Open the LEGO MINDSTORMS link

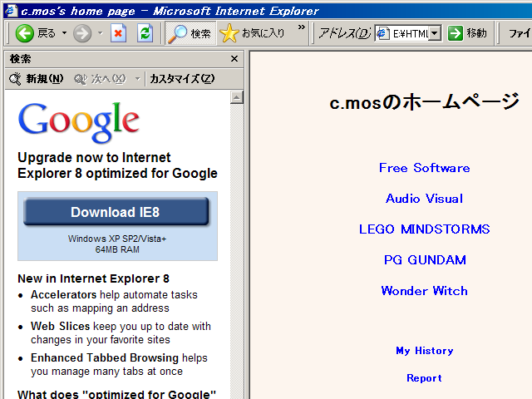click(x=425, y=229)
